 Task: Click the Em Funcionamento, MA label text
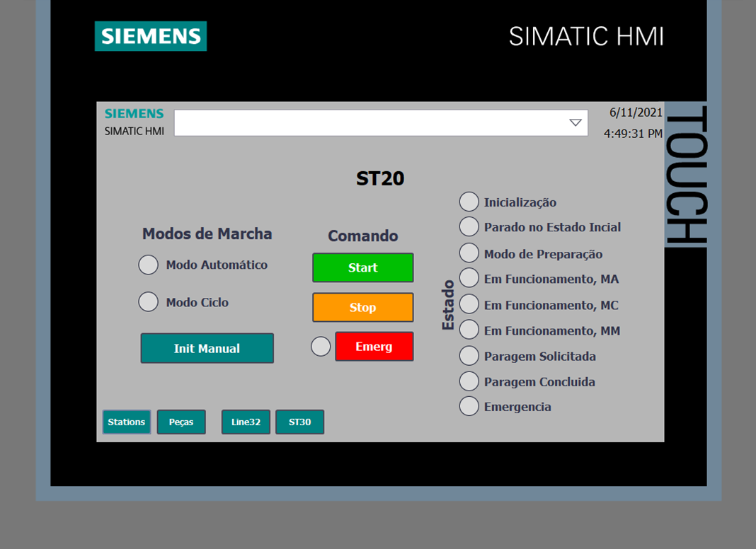click(551, 279)
